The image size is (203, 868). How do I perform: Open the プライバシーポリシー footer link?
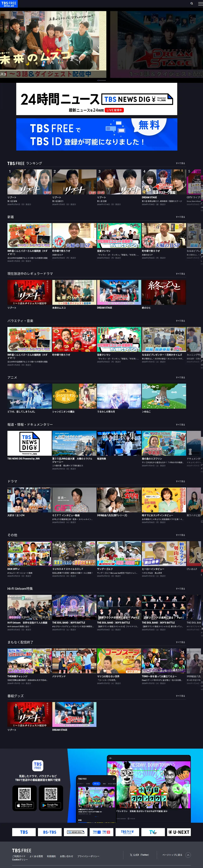88,856
